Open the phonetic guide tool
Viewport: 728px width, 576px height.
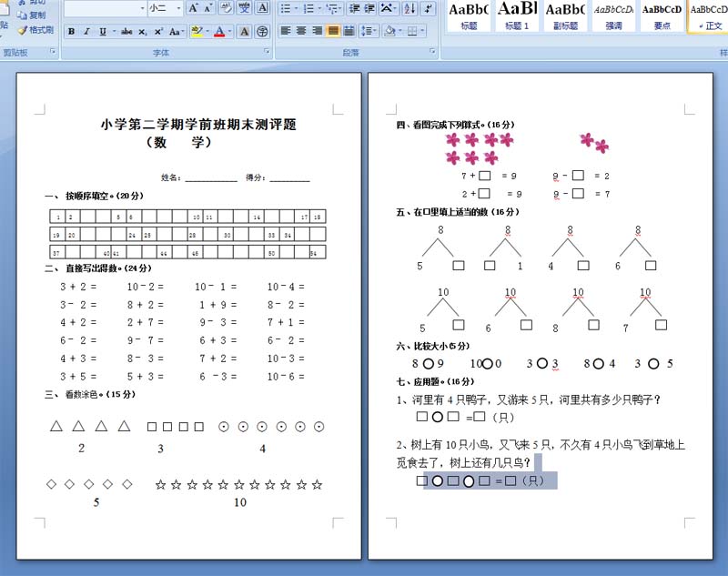coord(244,7)
